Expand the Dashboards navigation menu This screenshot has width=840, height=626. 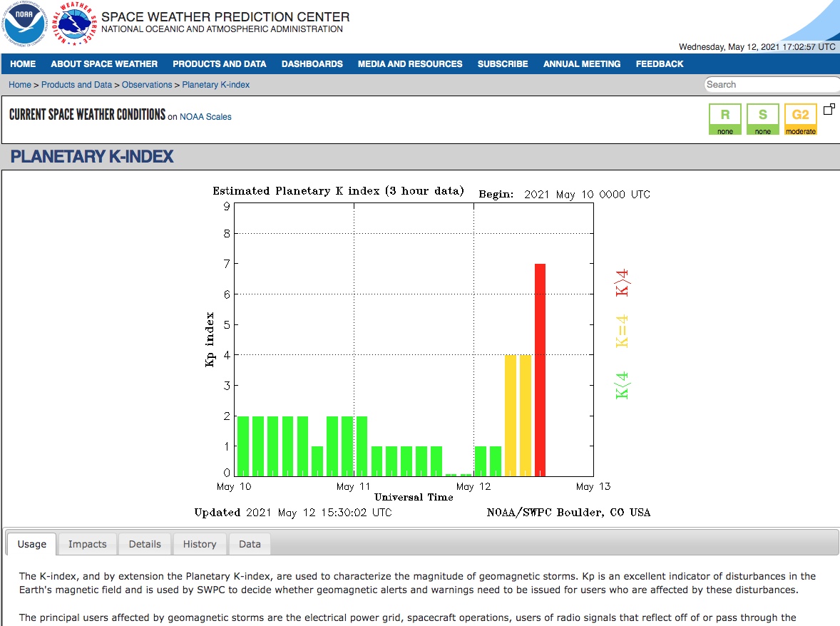click(312, 64)
